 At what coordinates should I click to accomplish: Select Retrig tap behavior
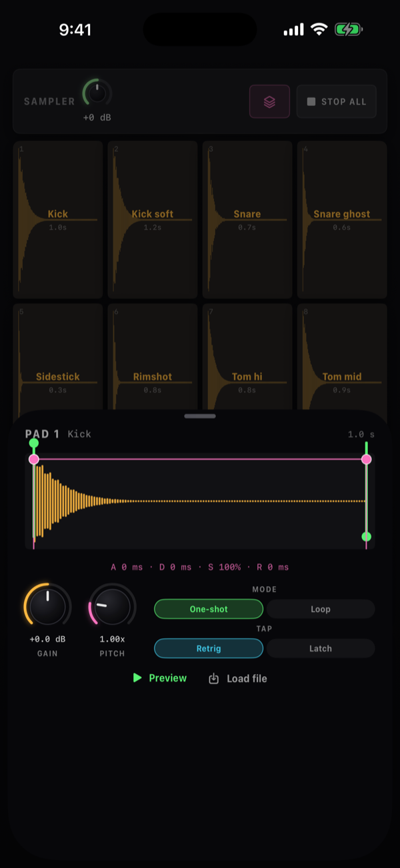(209, 648)
